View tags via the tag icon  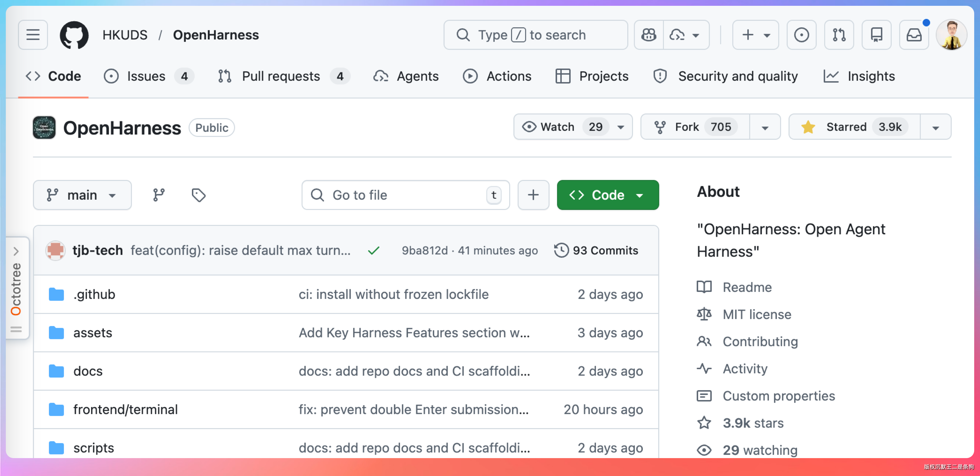coord(198,195)
